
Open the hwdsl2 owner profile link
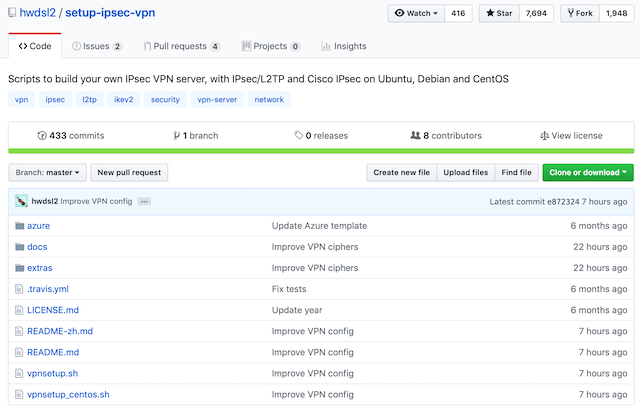coord(38,13)
